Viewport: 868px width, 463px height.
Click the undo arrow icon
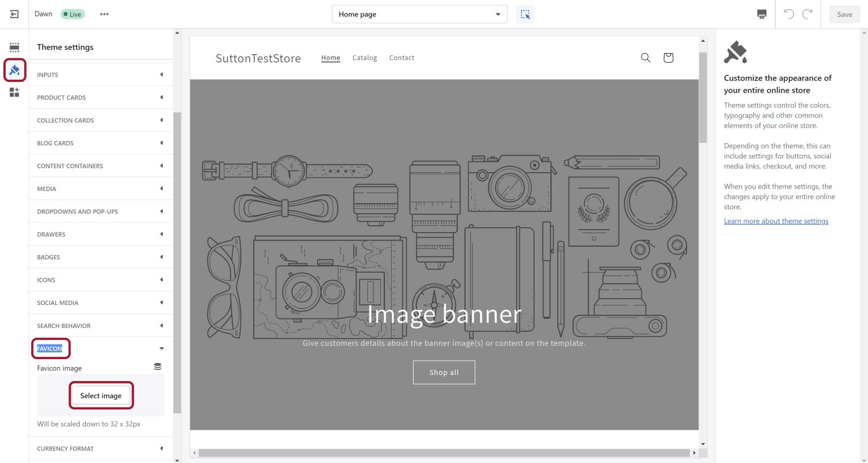point(789,14)
